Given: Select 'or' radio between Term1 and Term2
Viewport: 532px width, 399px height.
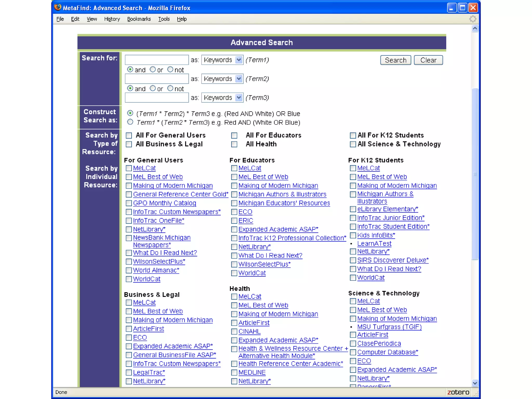Looking at the screenshot, I should (153, 69).
